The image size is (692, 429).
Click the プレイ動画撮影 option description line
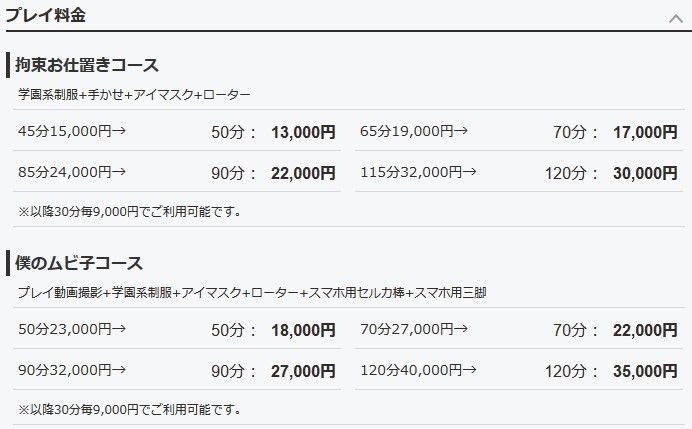(x=252, y=293)
